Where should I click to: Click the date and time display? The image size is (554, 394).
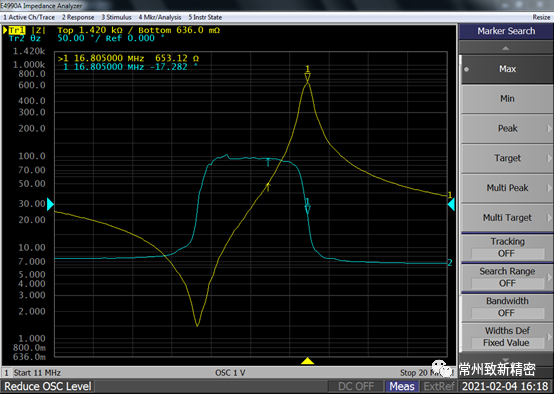(505, 386)
